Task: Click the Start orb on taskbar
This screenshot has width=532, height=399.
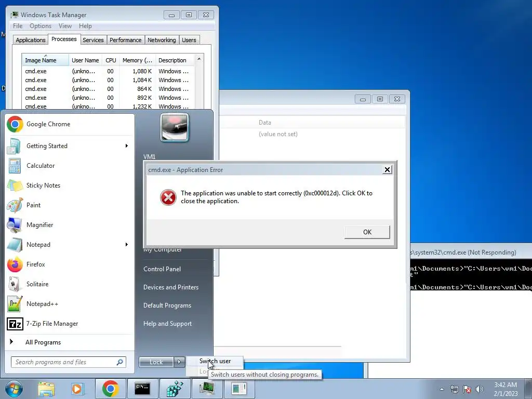Action: [x=14, y=389]
